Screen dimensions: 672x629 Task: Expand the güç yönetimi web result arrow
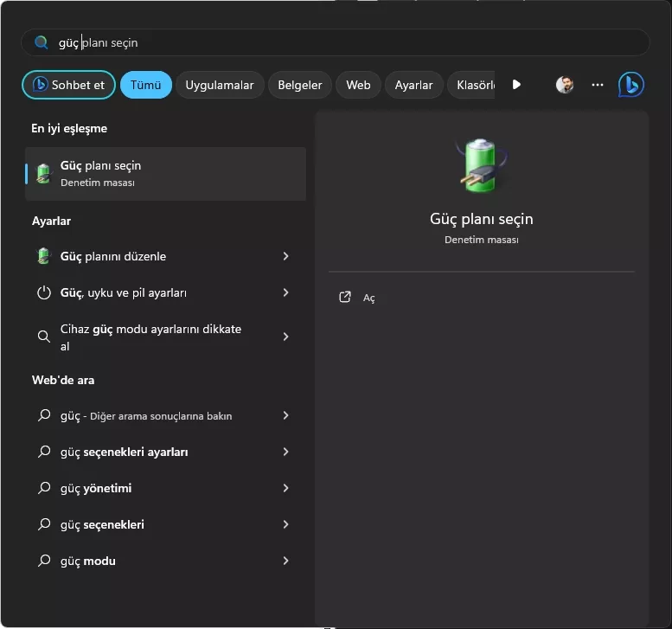(285, 488)
